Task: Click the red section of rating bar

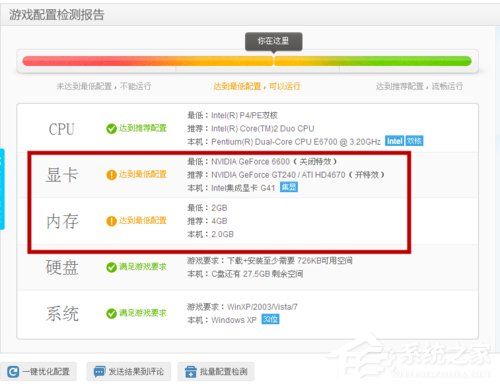Action: (x=83, y=61)
